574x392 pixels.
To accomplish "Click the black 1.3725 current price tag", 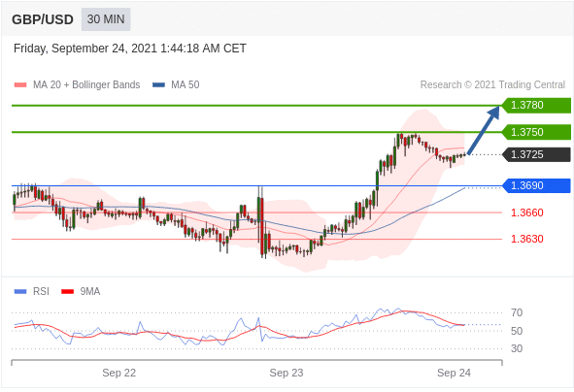I will pyautogui.click(x=536, y=154).
